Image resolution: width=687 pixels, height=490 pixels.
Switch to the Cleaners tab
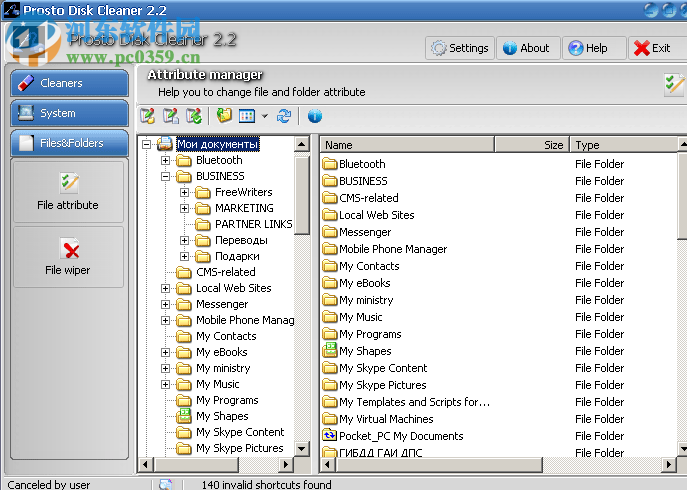[x=69, y=83]
